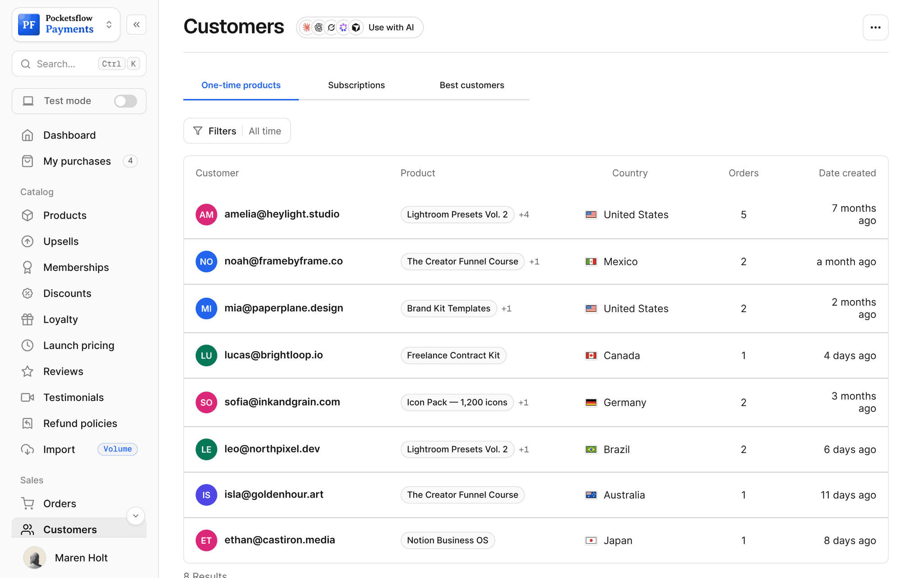Screen dimensions: 924x578
Task: Focus the Search input field
Action: click(79, 64)
